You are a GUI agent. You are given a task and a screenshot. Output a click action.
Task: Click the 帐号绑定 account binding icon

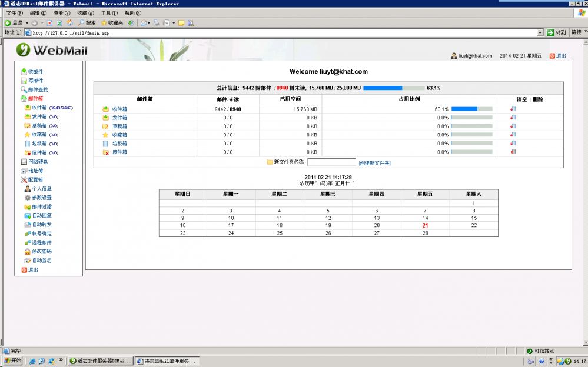[28, 233]
